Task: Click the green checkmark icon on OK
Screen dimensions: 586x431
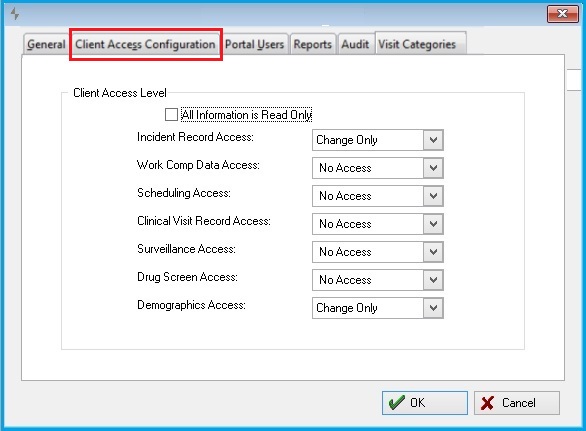Action: (397, 403)
